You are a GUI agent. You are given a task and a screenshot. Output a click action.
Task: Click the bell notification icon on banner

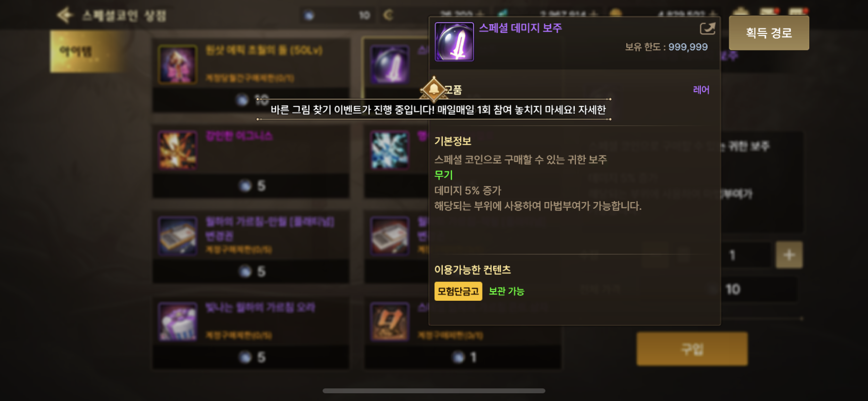pyautogui.click(x=434, y=90)
